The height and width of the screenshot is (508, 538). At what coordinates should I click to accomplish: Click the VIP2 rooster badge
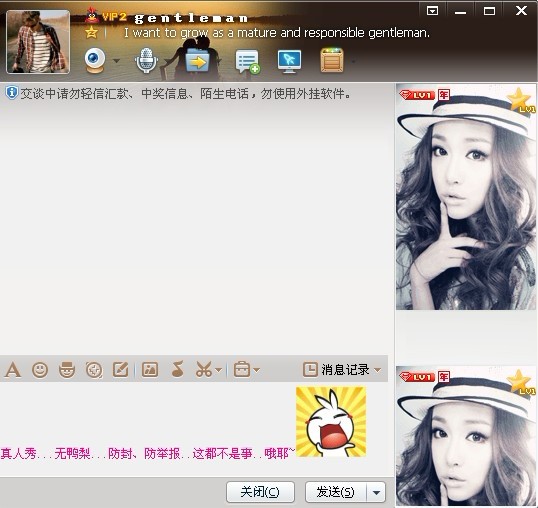[x=106, y=16]
